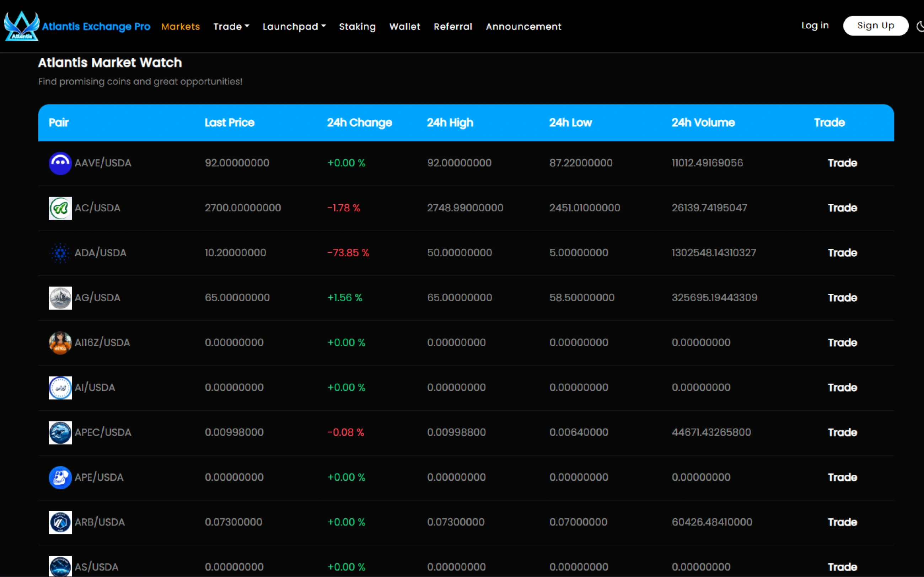
Task: Expand the Trade dropdown menu
Action: pyautogui.click(x=231, y=26)
